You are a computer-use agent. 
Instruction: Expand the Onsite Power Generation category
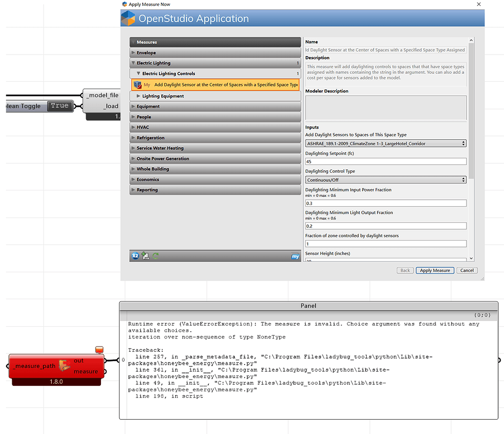coord(215,159)
